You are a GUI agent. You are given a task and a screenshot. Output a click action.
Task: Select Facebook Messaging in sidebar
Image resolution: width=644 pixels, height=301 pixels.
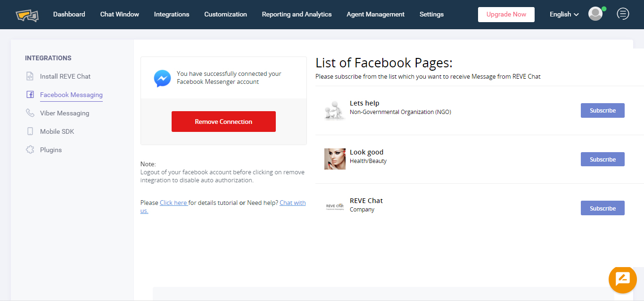click(71, 95)
